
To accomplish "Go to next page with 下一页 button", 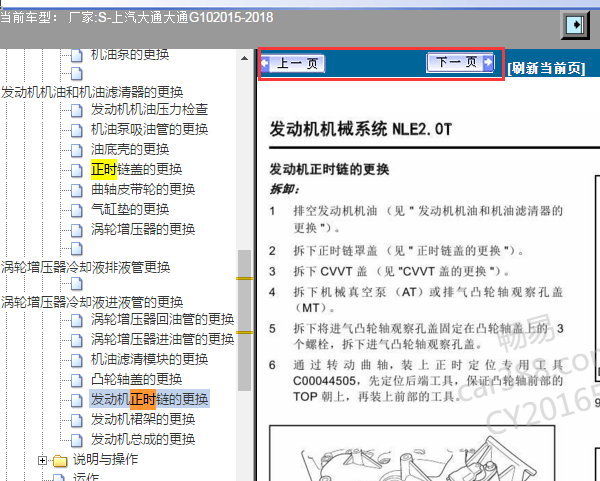I will point(460,62).
